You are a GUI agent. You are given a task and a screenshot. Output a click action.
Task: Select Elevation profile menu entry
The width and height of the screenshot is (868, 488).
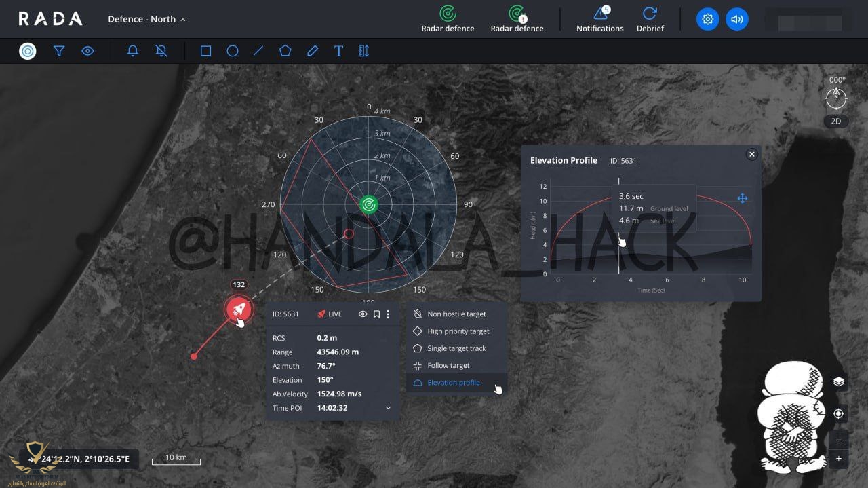(456, 383)
